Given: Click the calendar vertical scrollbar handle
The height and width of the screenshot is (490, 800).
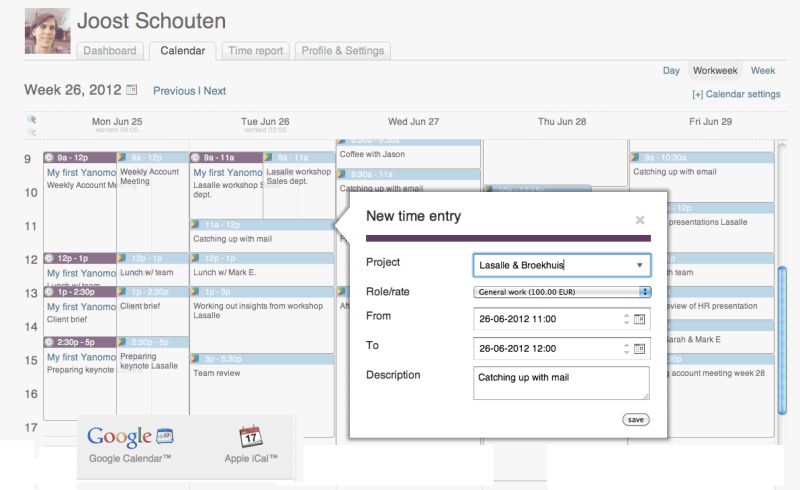Looking at the screenshot, I should [782, 340].
